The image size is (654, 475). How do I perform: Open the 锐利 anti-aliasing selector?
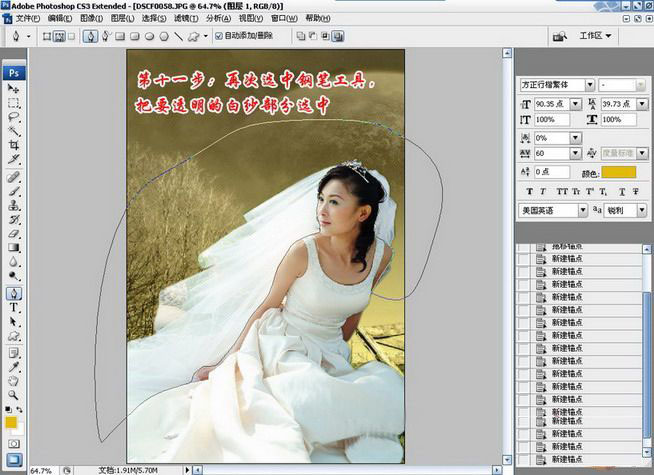coord(625,211)
